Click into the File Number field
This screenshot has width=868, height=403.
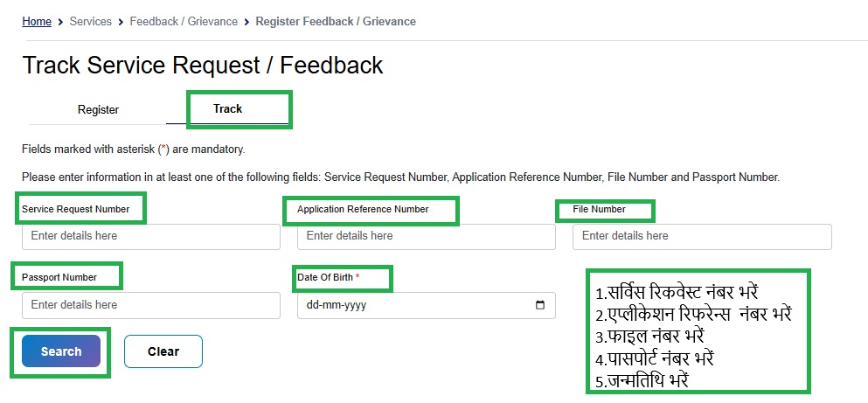click(702, 236)
